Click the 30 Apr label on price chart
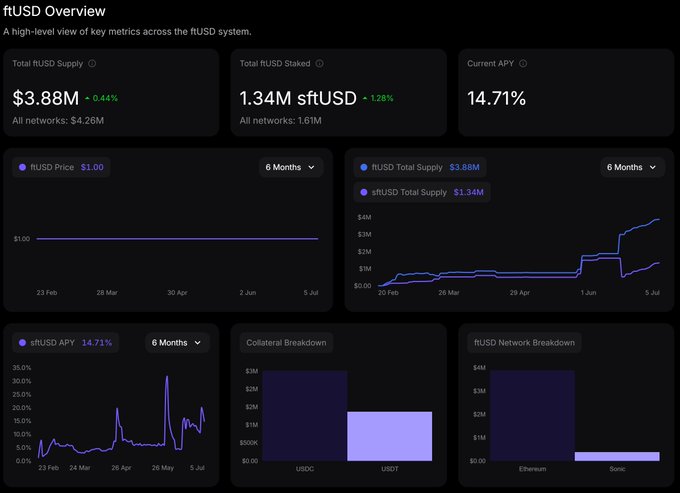Screen dimensions: 680x493 pyautogui.click(x=177, y=293)
